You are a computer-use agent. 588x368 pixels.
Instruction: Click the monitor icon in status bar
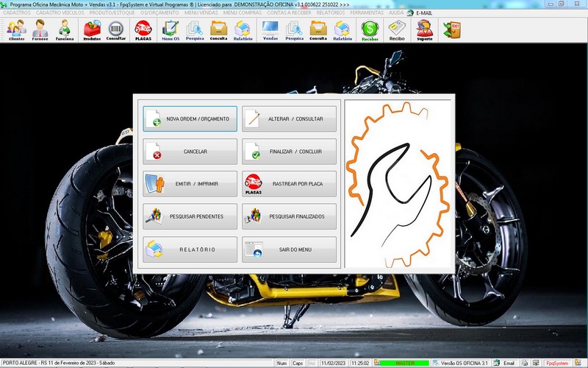pos(536,363)
